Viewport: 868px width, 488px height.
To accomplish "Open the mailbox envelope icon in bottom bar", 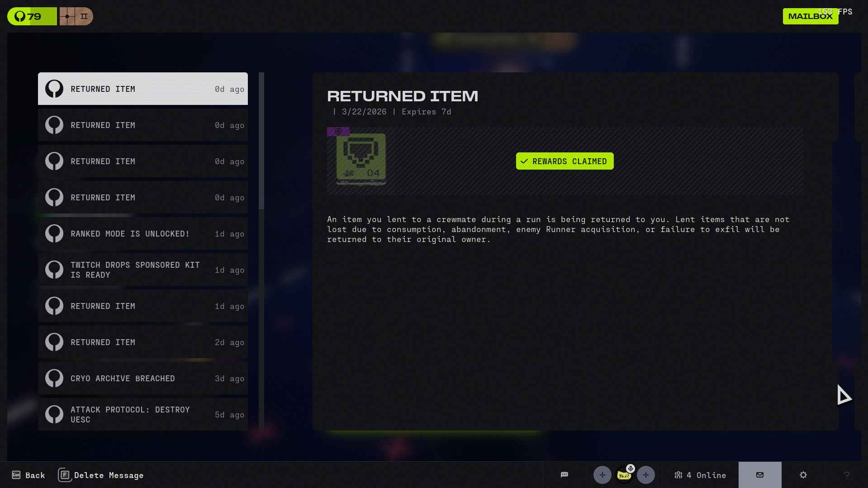I will click(x=759, y=475).
